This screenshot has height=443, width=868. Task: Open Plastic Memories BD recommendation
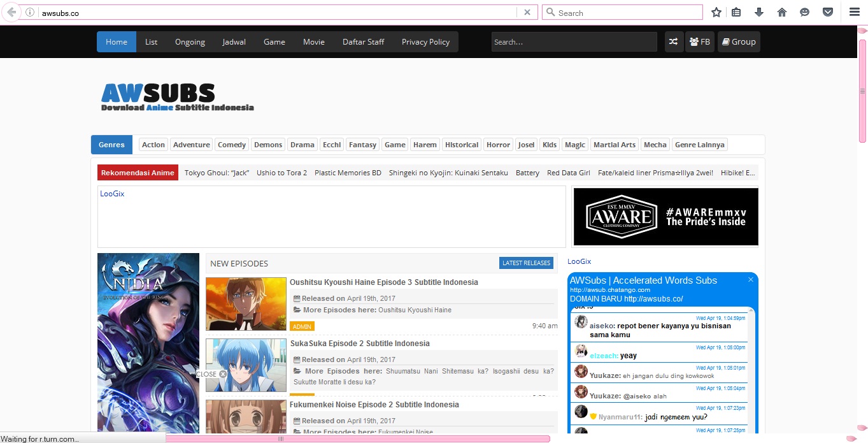click(x=348, y=173)
